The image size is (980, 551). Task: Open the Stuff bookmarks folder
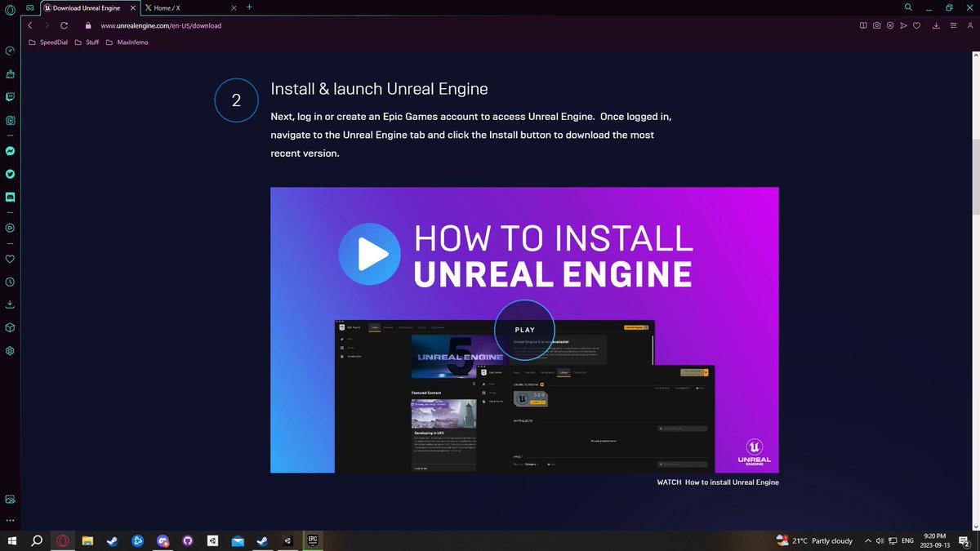pos(87,42)
